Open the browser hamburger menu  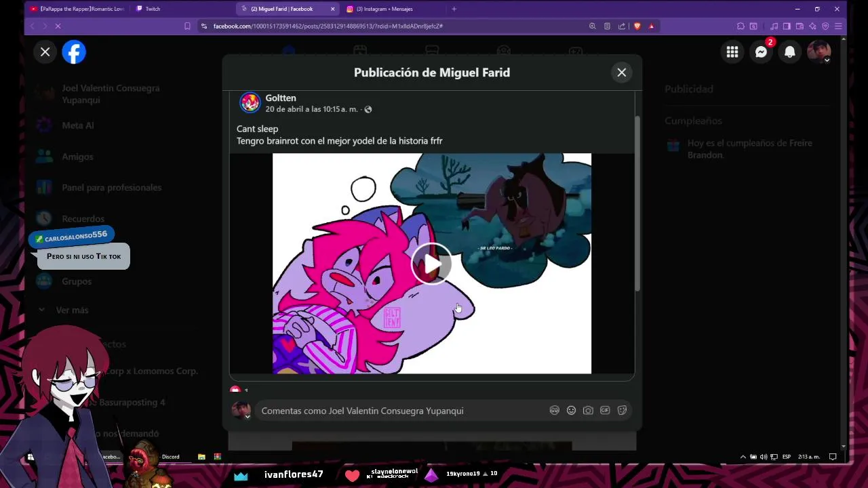[x=838, y=26]
